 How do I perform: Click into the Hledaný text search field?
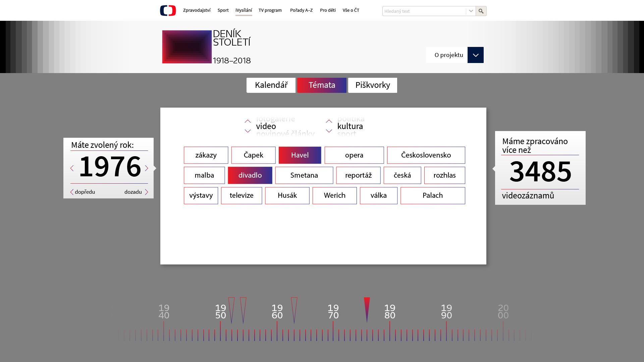[x=424, y=11]
